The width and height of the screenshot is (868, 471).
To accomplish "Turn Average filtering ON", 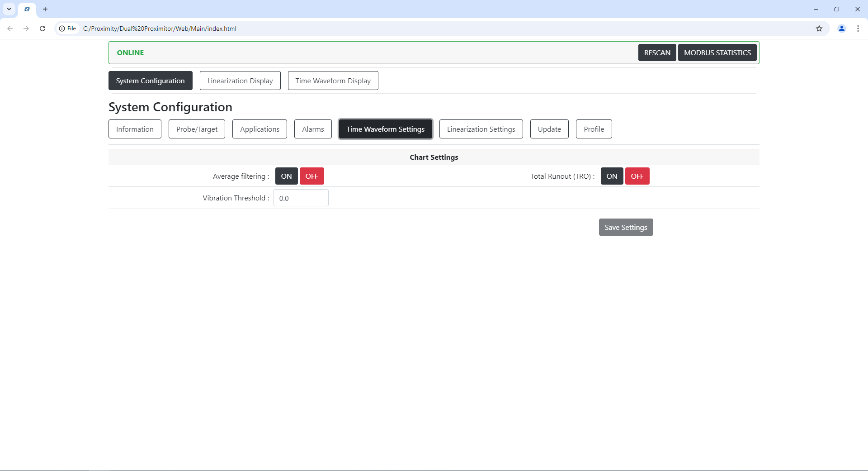I will coord(287,176).
